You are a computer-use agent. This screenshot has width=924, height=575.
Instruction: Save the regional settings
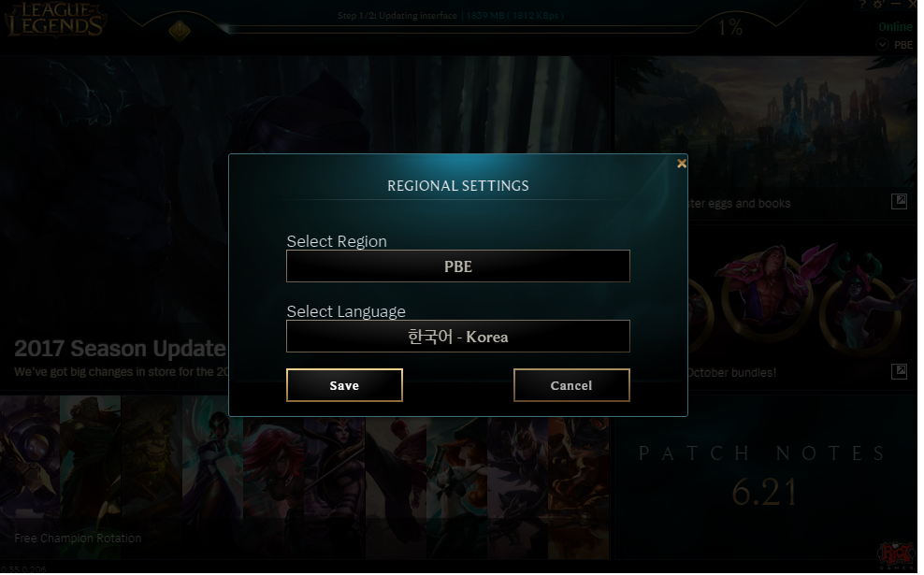click(x=344, y=385)
